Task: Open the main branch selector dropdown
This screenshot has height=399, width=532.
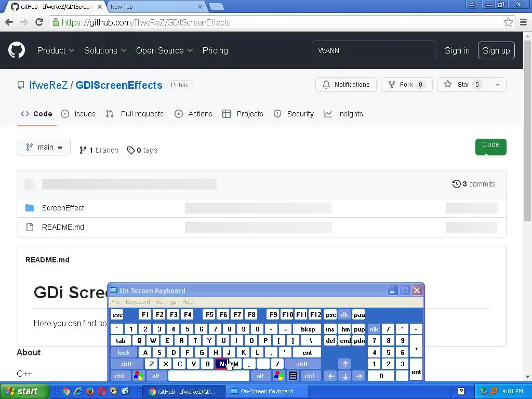Action: [x=44, y=147]
